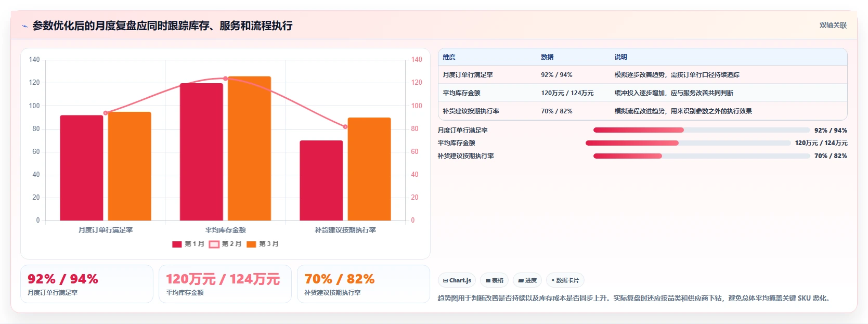The image size is (868, 324).
Task: Click the 第1月 bar for 平均库存金额
Action: [201, 152]
